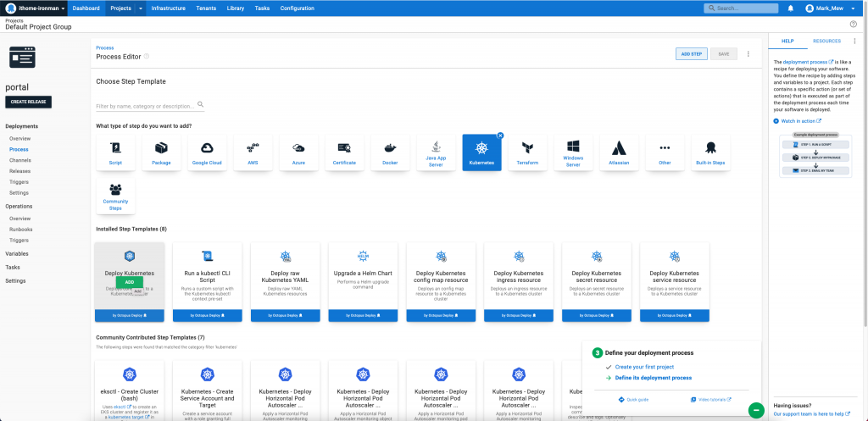Open the ithome-ironman space switcher dropdown

coord(36,8)
